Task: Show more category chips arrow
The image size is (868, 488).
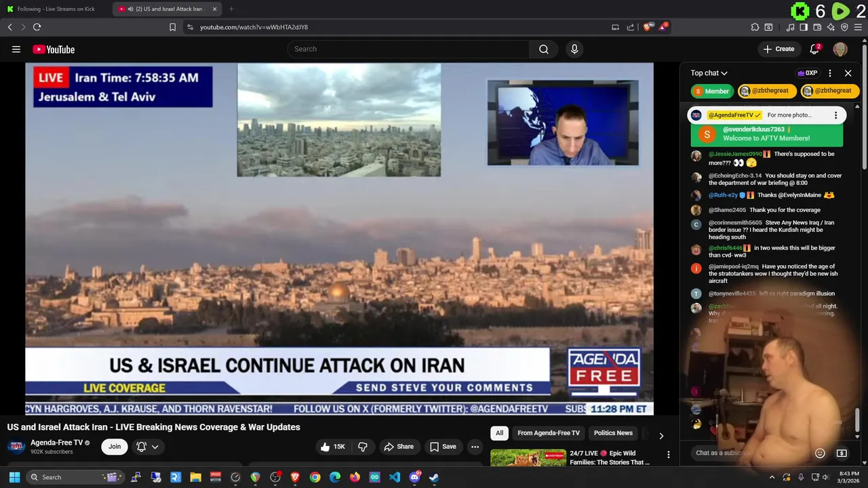Action: pyautogui.click(x=661, y=436)
